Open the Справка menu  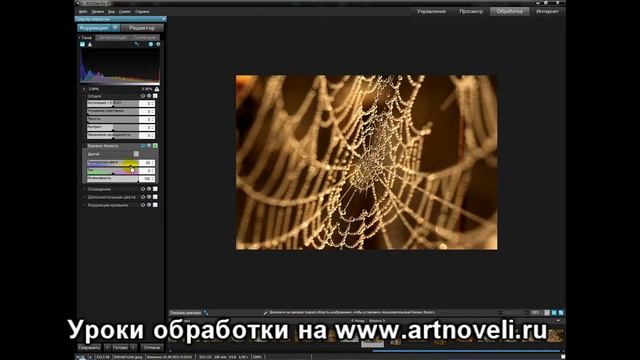coord(142,12)
